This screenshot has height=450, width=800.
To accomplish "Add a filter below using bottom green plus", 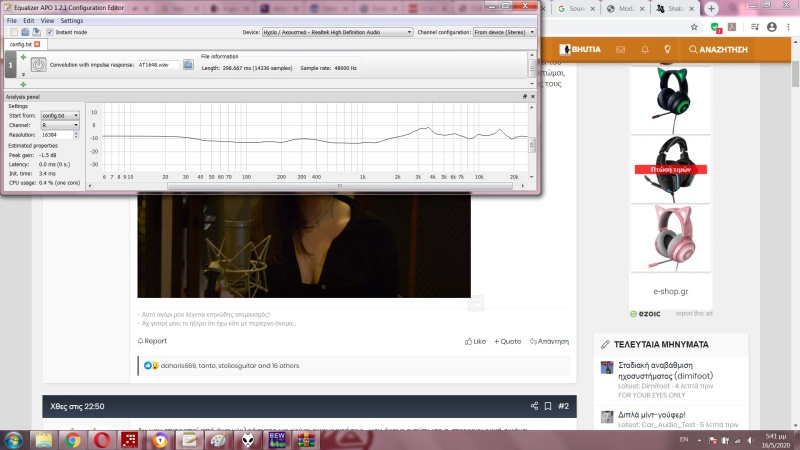I will tap(23, 84).
